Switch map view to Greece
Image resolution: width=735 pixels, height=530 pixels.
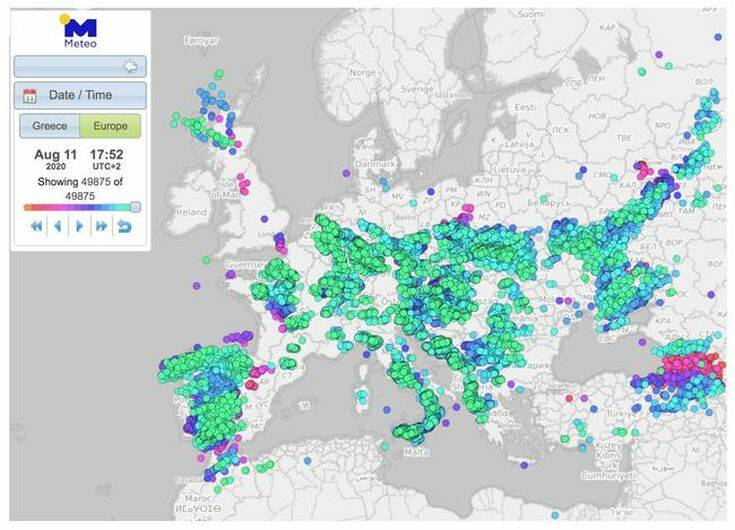coord(50,126)
